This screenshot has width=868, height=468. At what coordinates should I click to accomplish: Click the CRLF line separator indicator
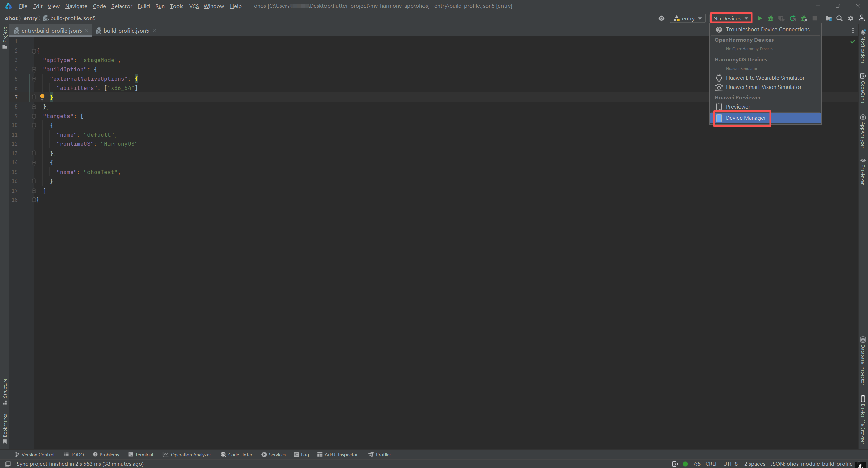[711, 464]
